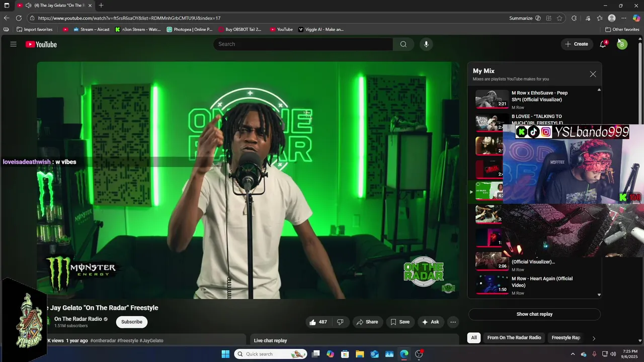Play M Row x EthoSuave Peep Sh*t
This screenshot has height=362, width=644.
coord(492,99)
